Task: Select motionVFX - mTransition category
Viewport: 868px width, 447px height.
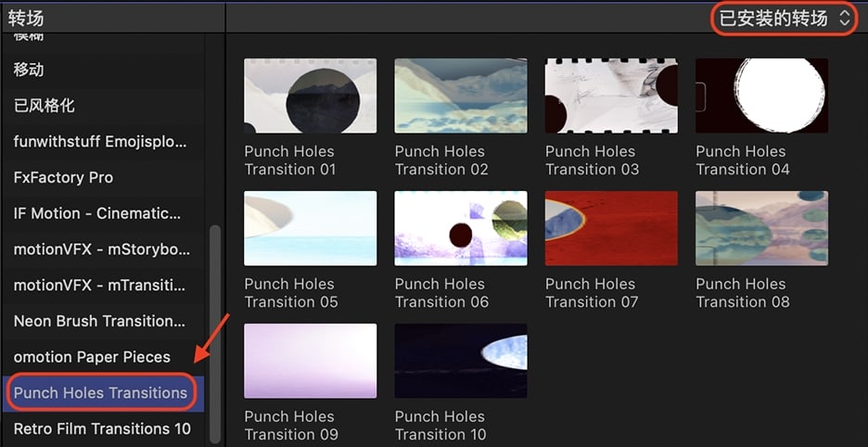Action: [101, 286]
